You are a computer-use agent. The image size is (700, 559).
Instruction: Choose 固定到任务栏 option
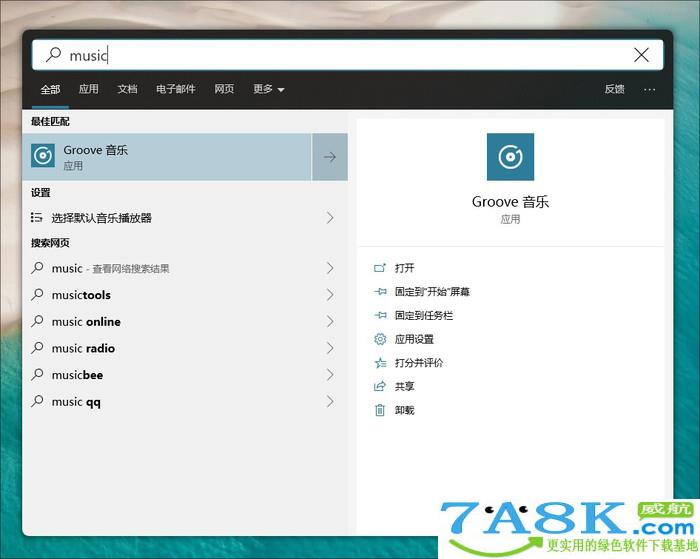[424, 315]
